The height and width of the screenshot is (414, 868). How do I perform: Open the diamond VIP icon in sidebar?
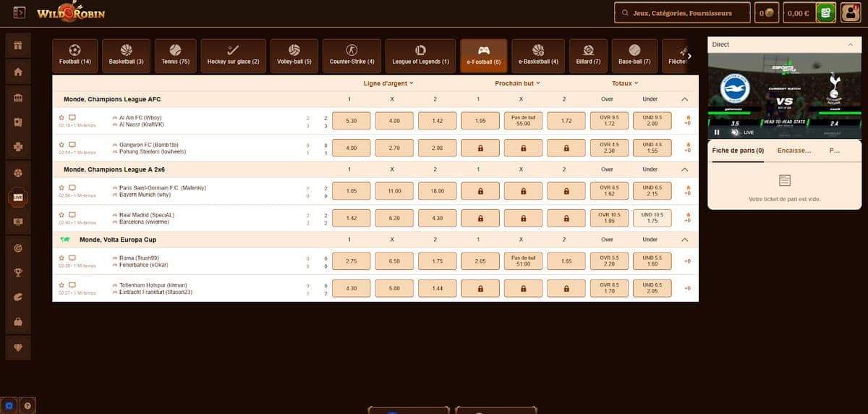[x=18, y=347]
